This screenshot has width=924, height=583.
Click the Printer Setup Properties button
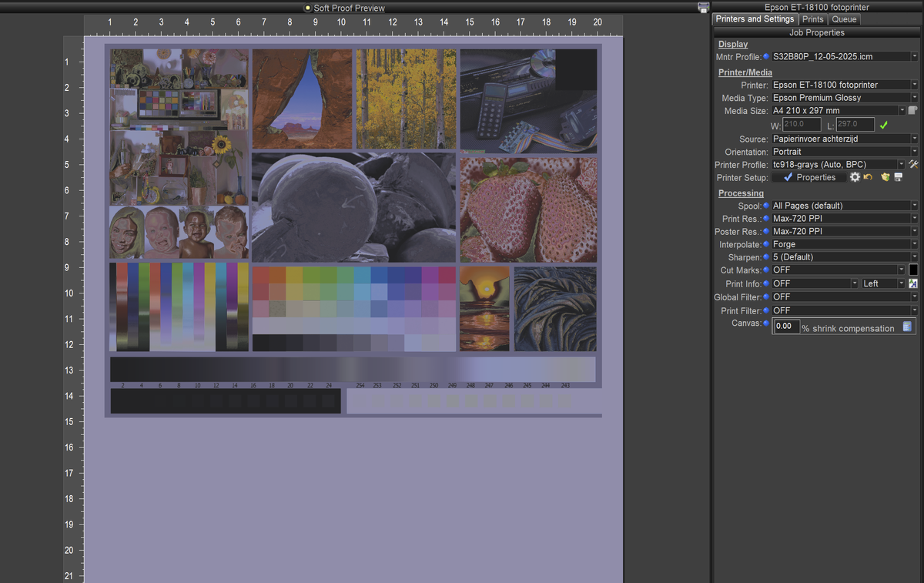[809, 177]
